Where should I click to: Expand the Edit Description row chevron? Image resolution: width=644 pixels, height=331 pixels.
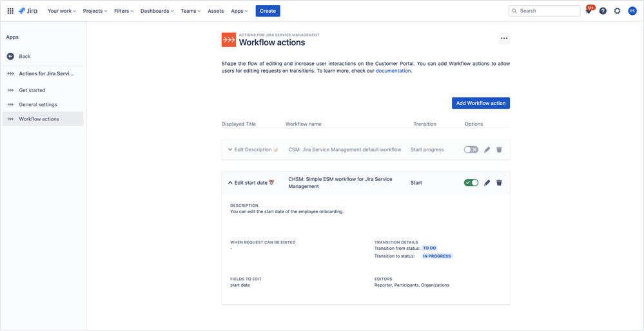[x=230, y=149]
